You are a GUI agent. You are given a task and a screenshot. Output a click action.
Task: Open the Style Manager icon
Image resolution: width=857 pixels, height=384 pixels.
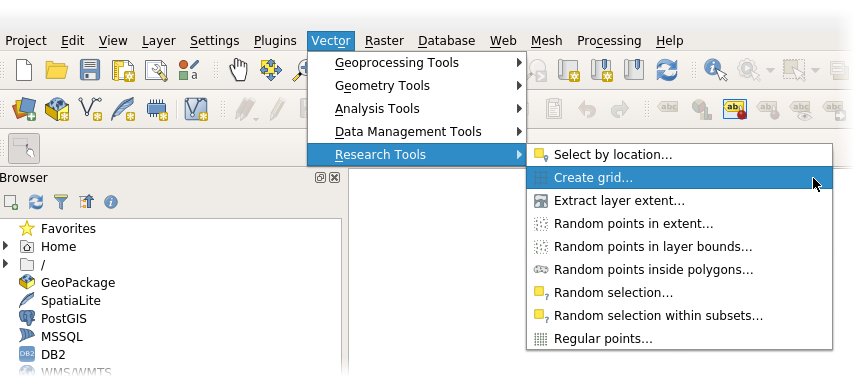coord(189,70)
